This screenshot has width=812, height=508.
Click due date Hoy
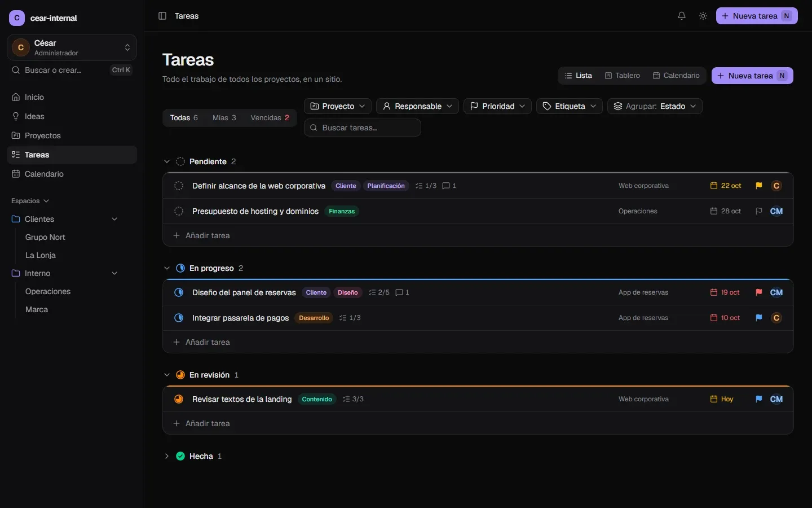722,399
